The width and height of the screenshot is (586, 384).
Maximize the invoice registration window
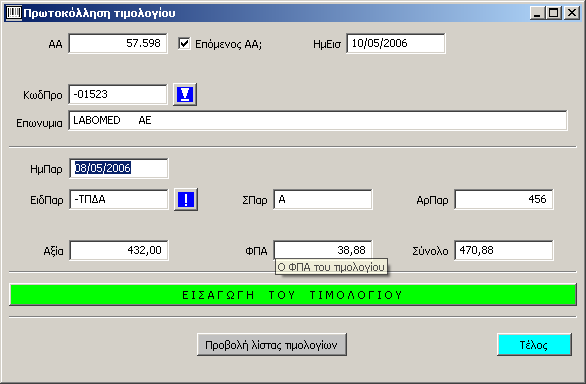coord(553,13)
